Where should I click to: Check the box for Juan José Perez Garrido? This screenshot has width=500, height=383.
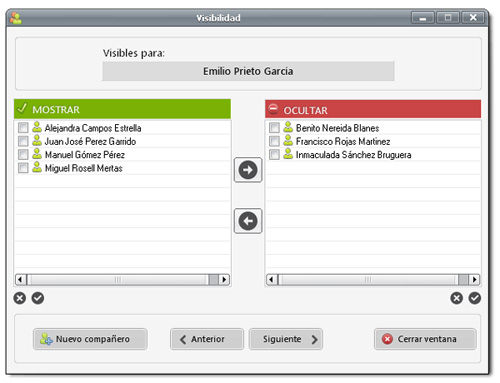coord(23,141)
